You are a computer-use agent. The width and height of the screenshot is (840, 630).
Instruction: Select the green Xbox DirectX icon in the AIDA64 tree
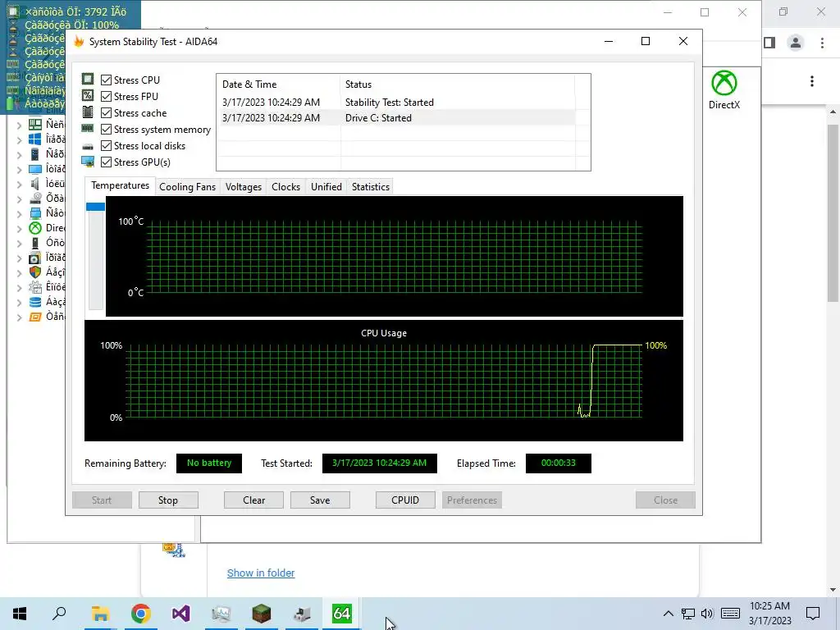(34, 228)
